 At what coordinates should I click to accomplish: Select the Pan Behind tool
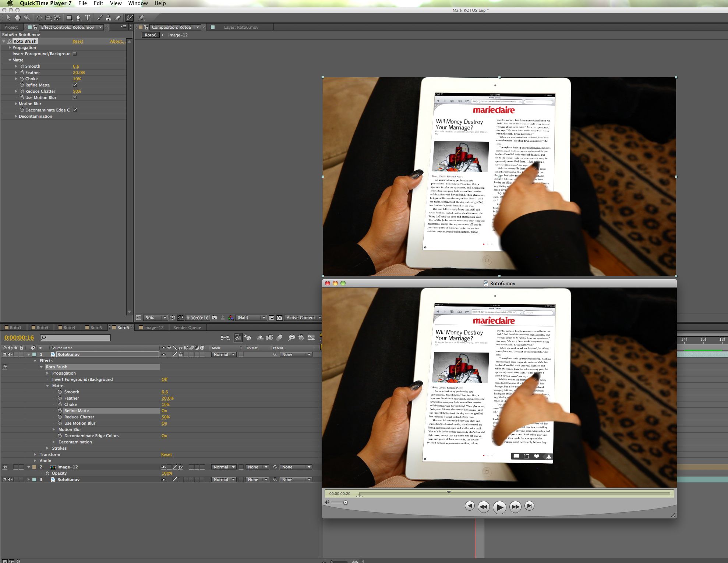pyautogui.click(x=58, y=18)
